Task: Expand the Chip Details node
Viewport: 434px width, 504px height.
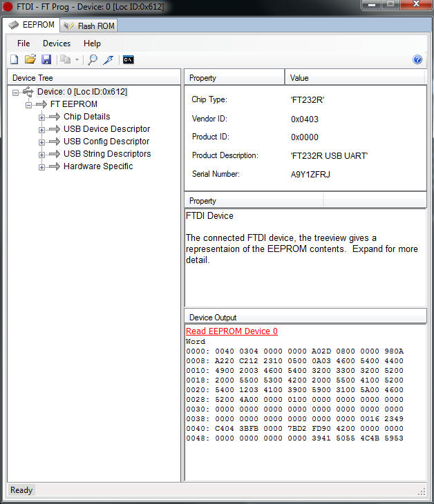Action: (x=42, y=117)
